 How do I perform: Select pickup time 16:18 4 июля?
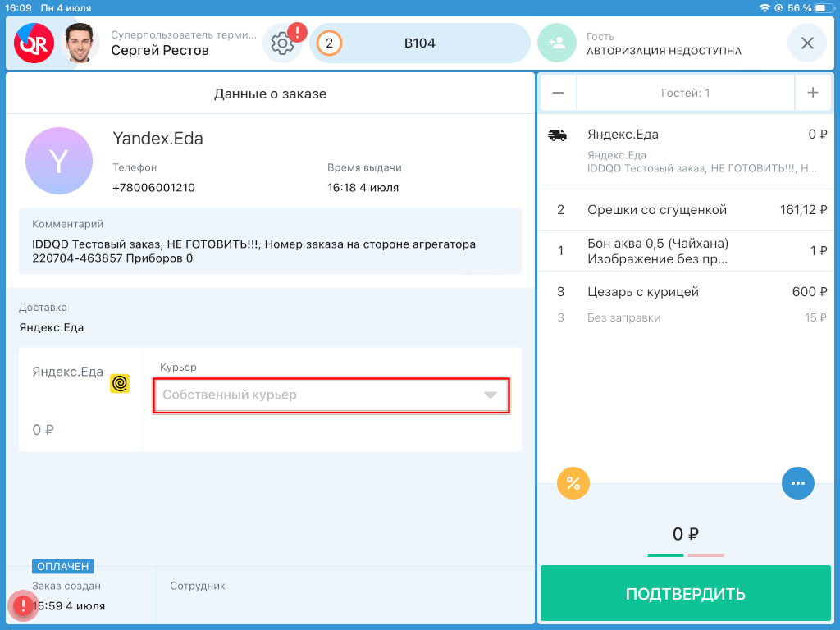(x=363, y=188)
